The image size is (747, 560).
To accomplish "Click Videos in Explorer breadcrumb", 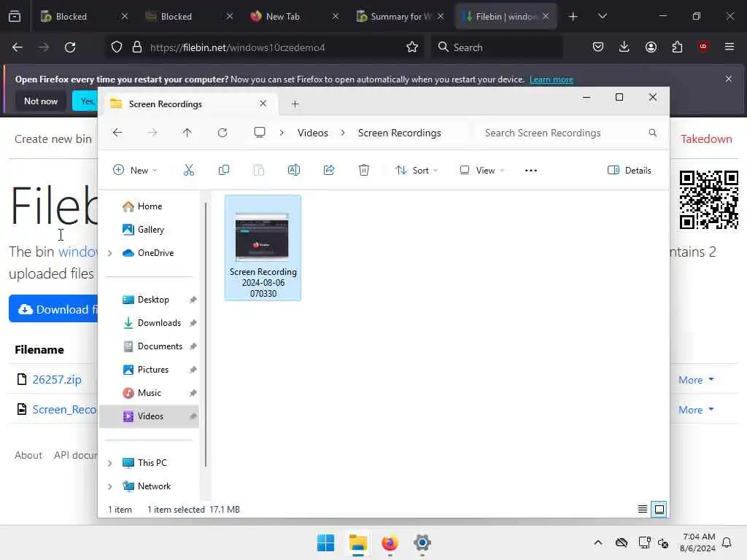I will point(312,133).
